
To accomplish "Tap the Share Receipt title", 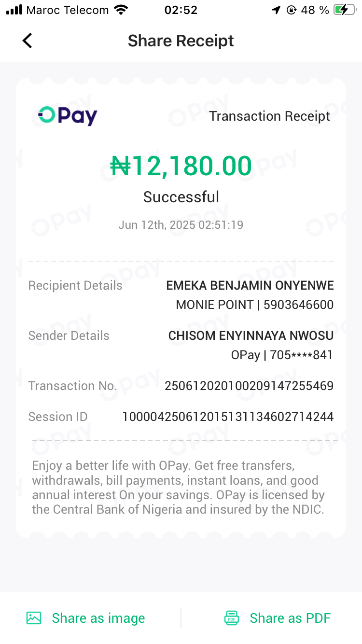I will coord(181,41).
